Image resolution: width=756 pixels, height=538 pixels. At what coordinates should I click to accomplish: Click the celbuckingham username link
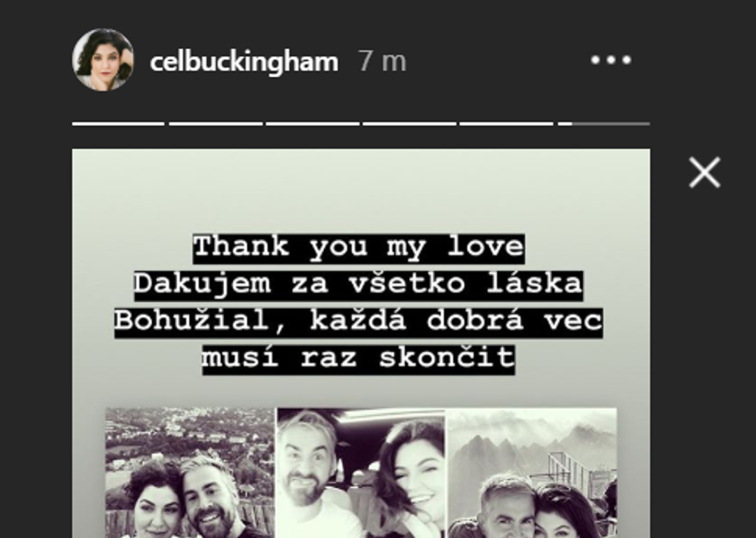tap(244, 62)
